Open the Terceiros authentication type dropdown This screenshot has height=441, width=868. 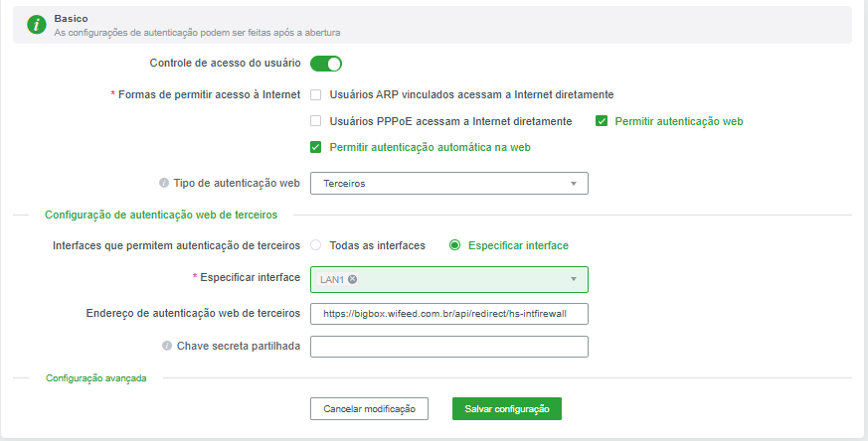click(x=449, y=184)
